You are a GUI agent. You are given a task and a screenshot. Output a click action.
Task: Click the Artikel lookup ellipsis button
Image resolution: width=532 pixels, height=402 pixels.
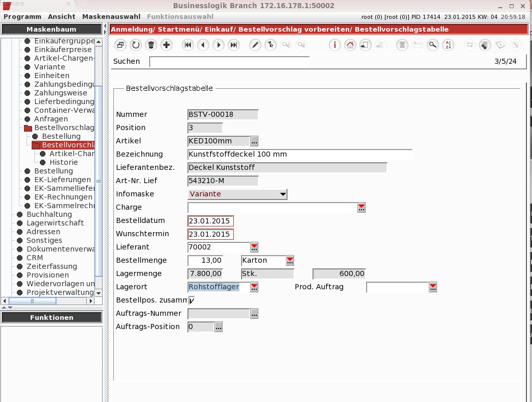254,141
